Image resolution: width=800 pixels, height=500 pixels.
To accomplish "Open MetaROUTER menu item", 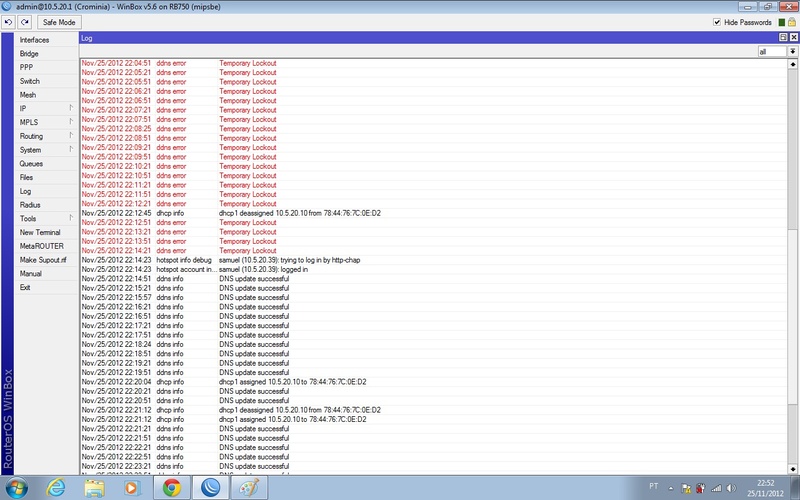I will pyautogui.click(x=46, y=246).
